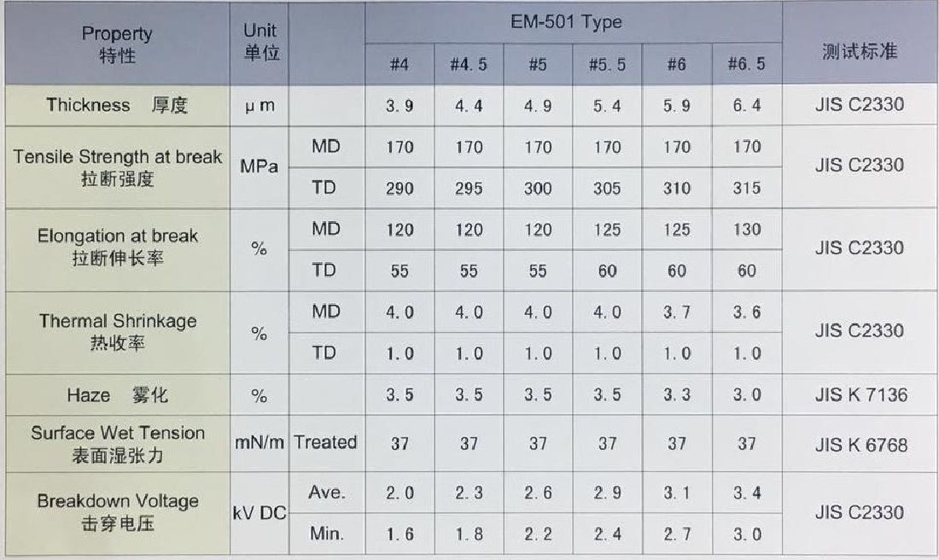
Task: Select the #5.5 column header
Action: tap(607, 65)
